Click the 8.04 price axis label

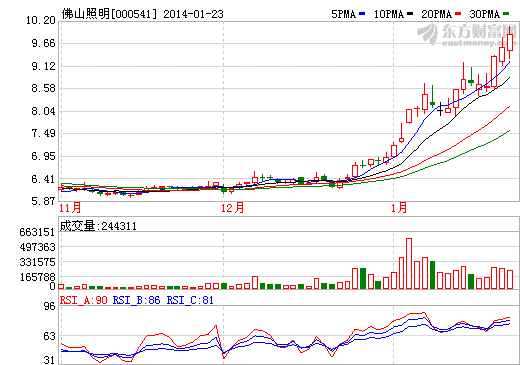pyautogui.click(x=43, y=111)
